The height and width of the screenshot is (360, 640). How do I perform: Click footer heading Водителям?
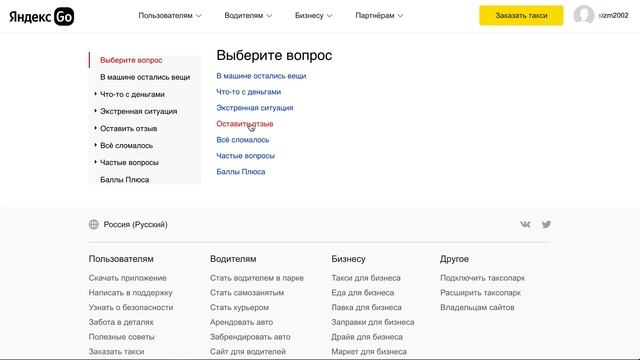coord(233,259)
